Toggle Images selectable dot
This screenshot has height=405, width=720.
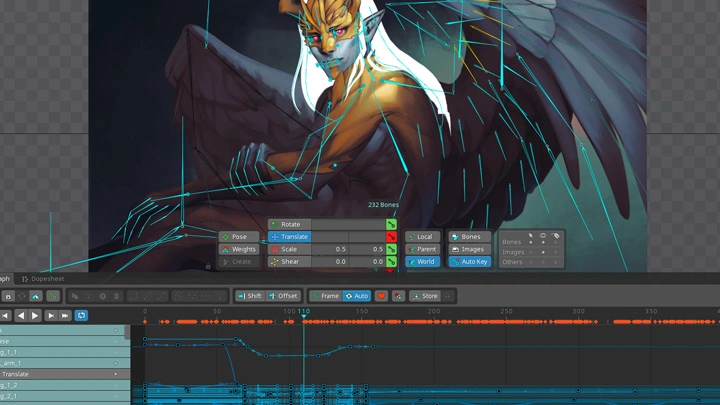pyautogui.click(x=531, y=252)
